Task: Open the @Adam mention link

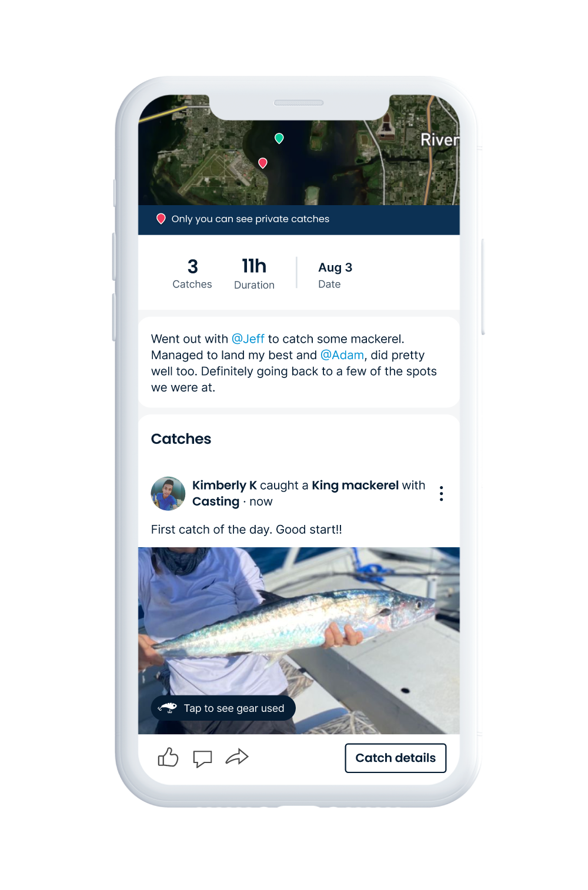Action: pyautogui.click(x=342, y=355)
